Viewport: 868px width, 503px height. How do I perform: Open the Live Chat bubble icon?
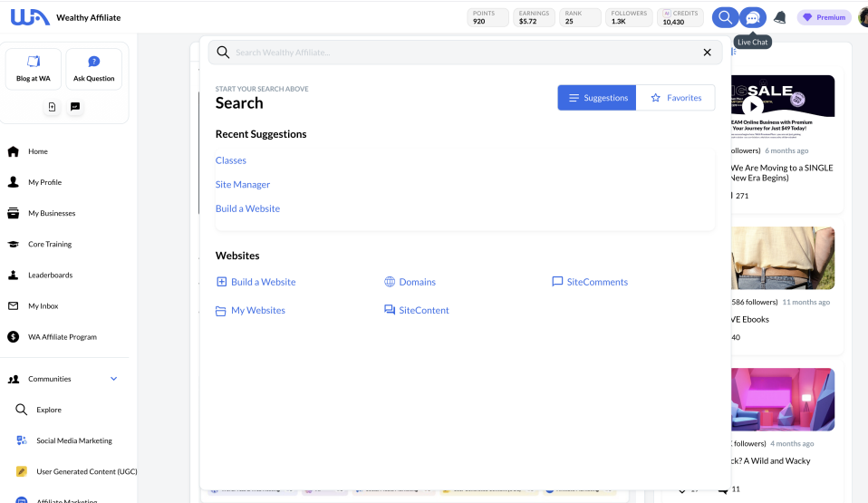tap(752, 17)
